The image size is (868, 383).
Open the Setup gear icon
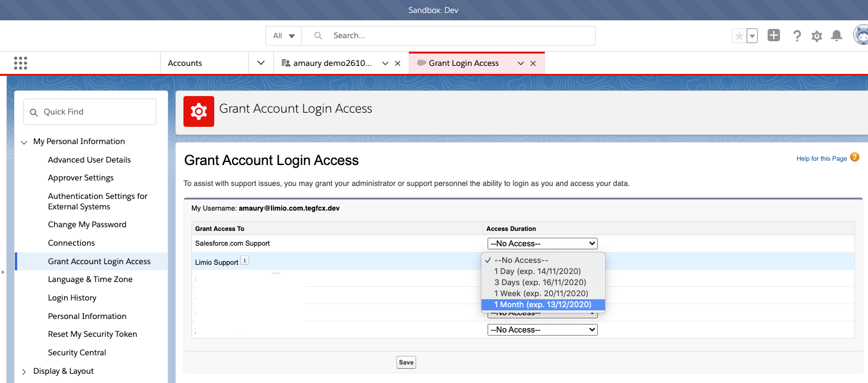817,36
